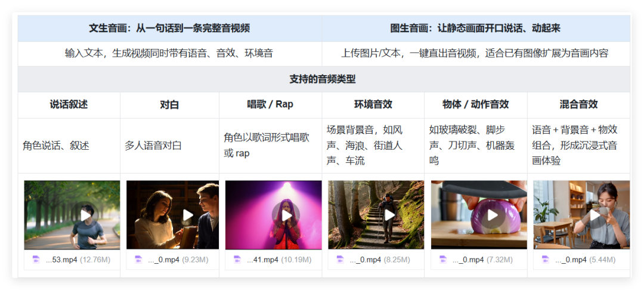644x290 pixels.
Task: Click the video file icon beside ...53.mp4
Action: click(36, 260)
